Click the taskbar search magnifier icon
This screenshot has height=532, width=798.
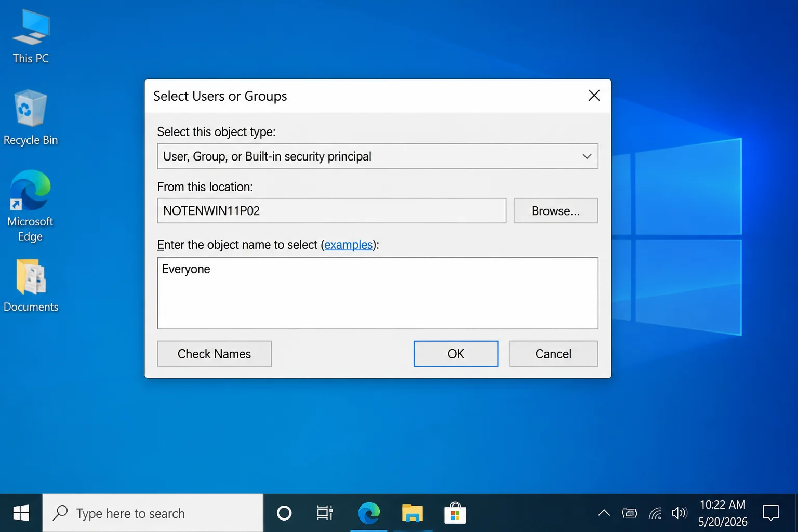pyautogui.click(x=60, y=513)
